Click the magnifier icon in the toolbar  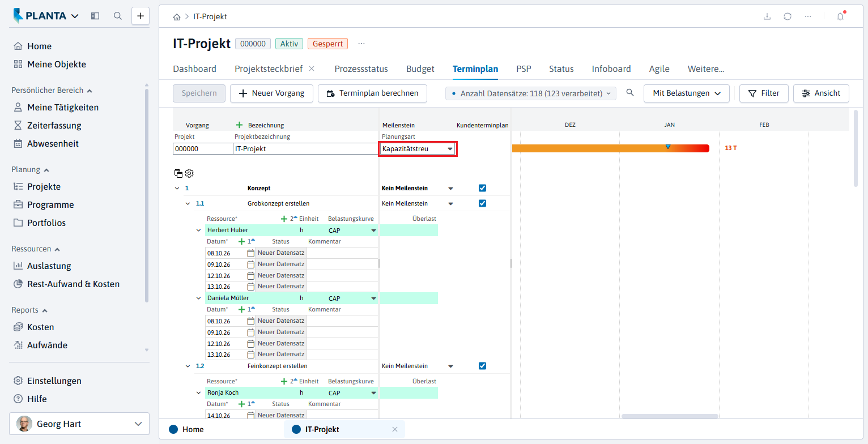click(x=630, y=93)
